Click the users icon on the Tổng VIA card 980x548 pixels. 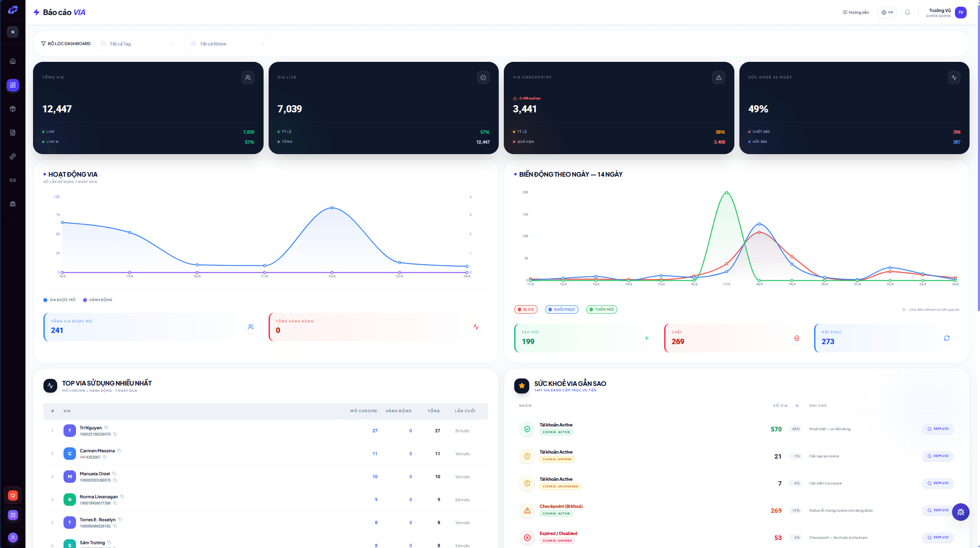(x=248, y=78)
